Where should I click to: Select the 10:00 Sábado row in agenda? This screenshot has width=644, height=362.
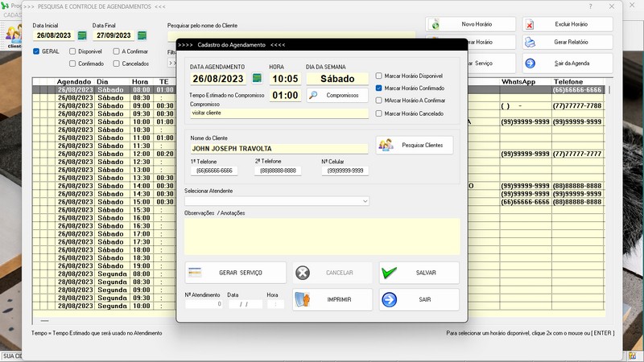point(318,122)
